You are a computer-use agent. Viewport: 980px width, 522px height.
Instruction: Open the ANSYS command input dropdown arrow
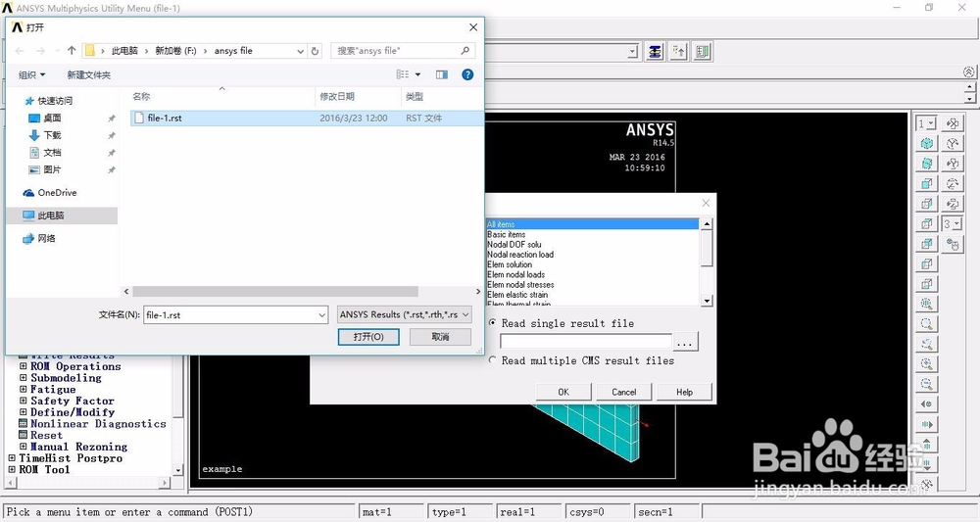[633, 51]
